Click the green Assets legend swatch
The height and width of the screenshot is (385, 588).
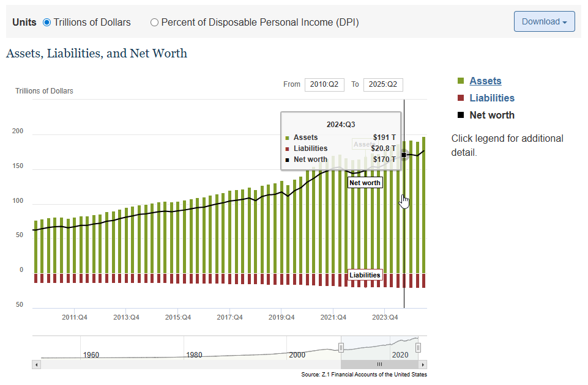(461, 81)
